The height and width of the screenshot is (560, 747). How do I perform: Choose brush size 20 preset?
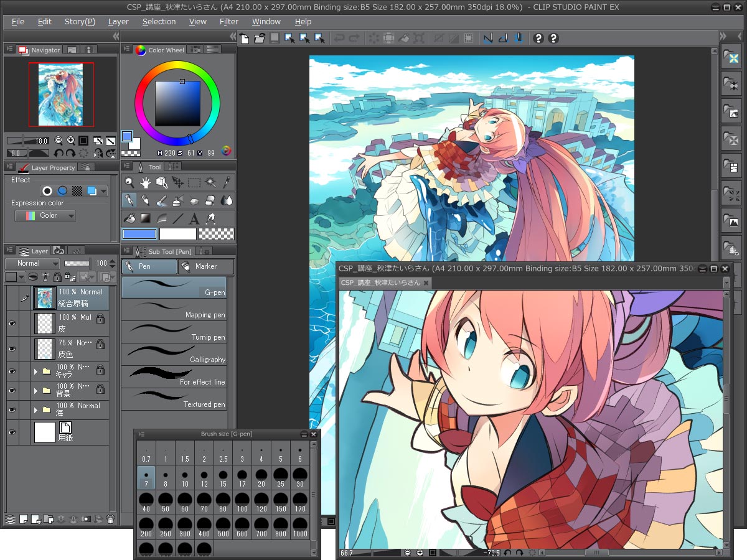coord(261,478)
